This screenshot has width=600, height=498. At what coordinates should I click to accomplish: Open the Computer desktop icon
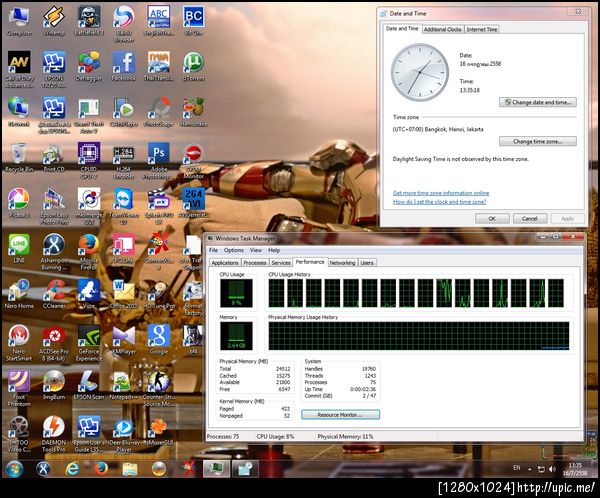[x=19, y=21]
